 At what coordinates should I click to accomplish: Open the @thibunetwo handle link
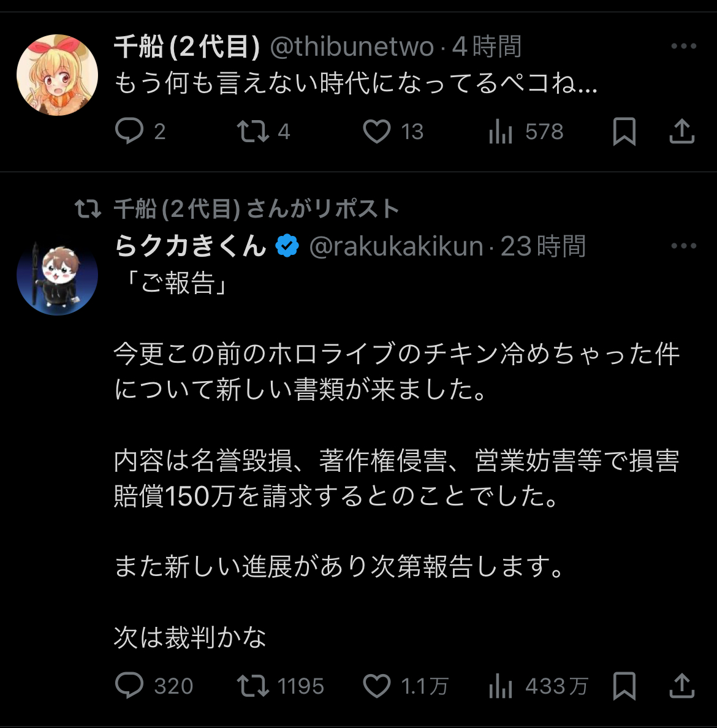click(x=352, y=47)
